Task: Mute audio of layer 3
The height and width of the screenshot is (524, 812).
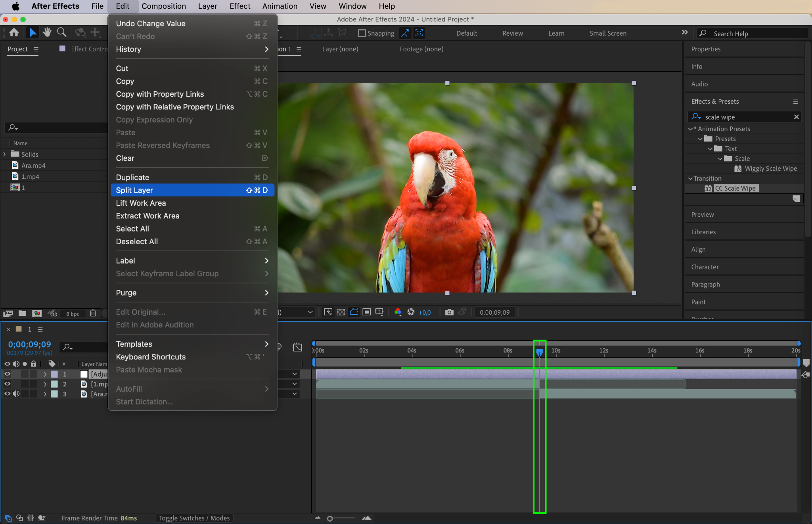Action: pos(16,394)
